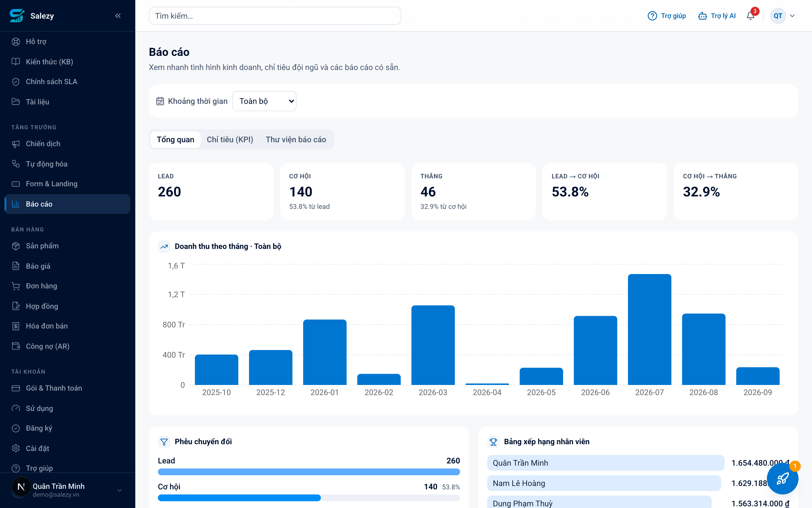Switch to the Thư viện báo cáo tab
Viewport: 812px width, 508px height.
(x=295, y=139)
